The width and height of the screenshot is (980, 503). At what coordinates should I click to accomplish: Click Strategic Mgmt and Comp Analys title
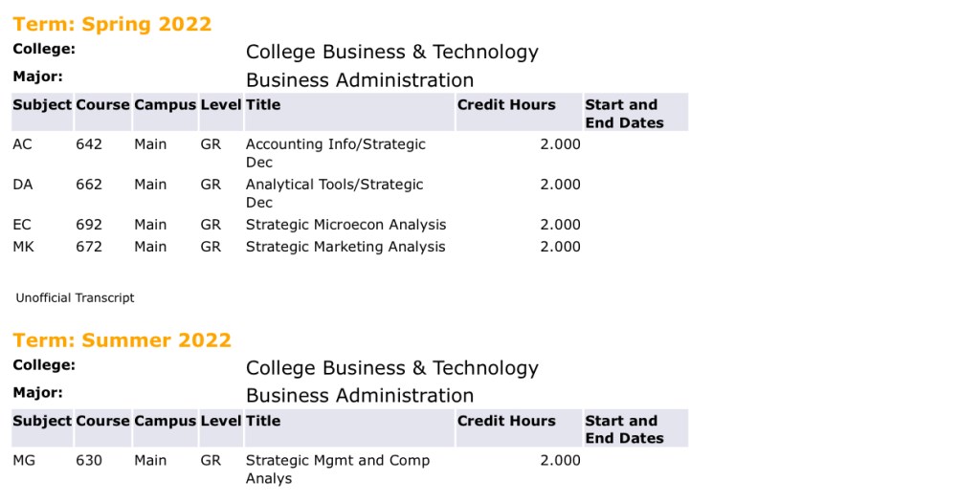(337, 469)
